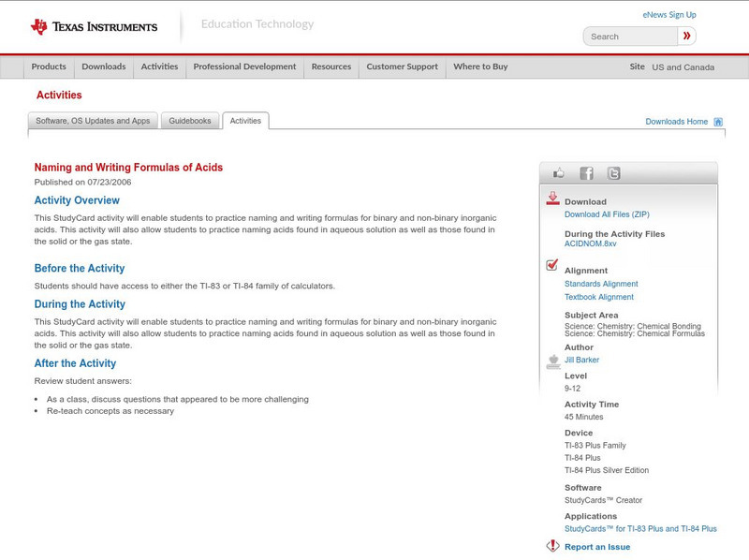
Task: Click the discuss questions more challenging bullet
Action: click(178, 399)
